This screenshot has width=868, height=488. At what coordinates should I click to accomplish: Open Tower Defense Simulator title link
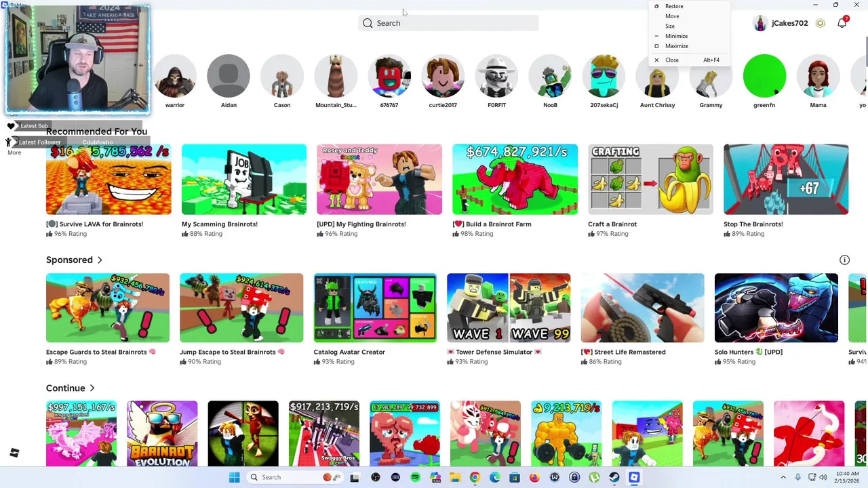[x=494, y=352]
